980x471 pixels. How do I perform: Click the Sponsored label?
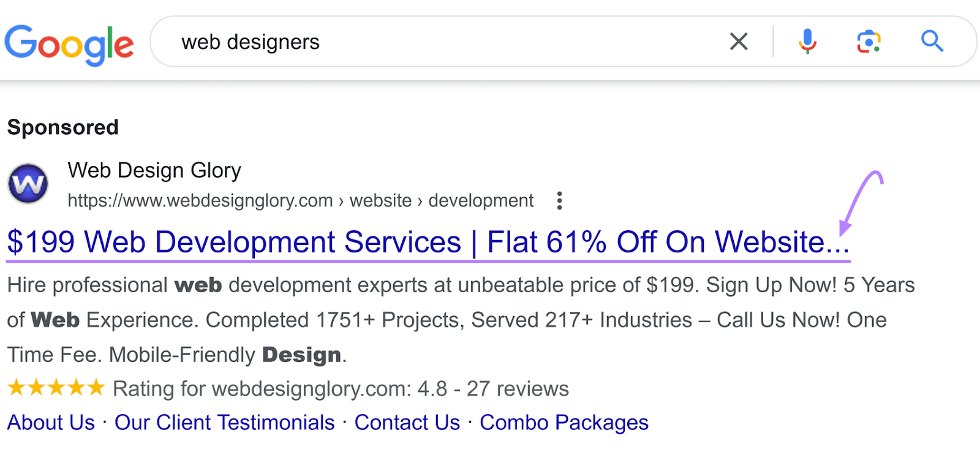pyautogui.click(x=62, y=127)
